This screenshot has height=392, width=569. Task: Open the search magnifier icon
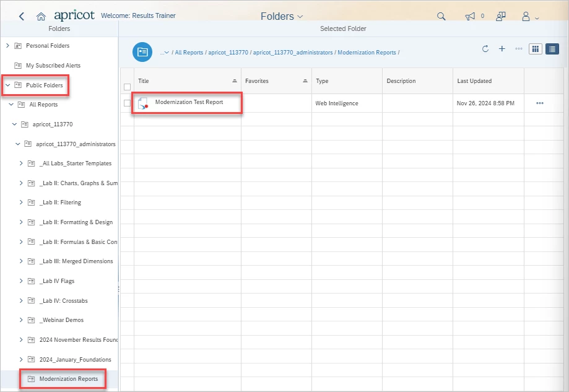click(x=441, y=16)
